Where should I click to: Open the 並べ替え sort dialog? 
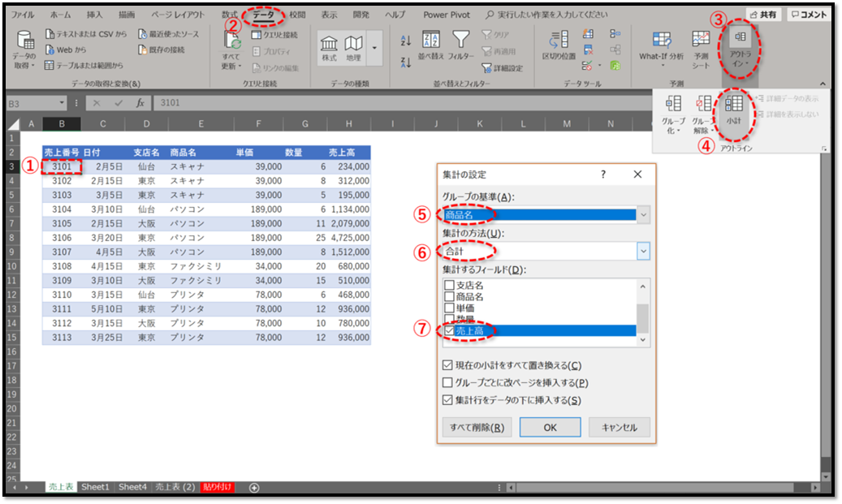430,45
